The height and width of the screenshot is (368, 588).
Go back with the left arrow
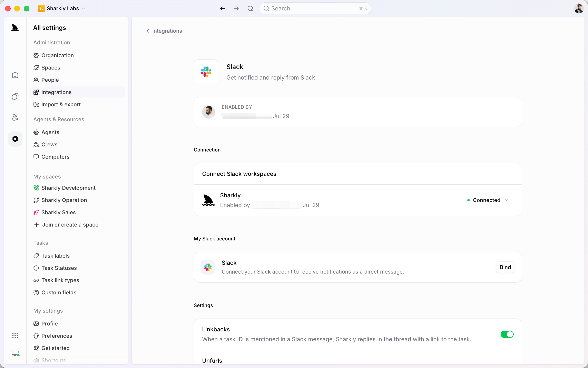tap(222, 9)
